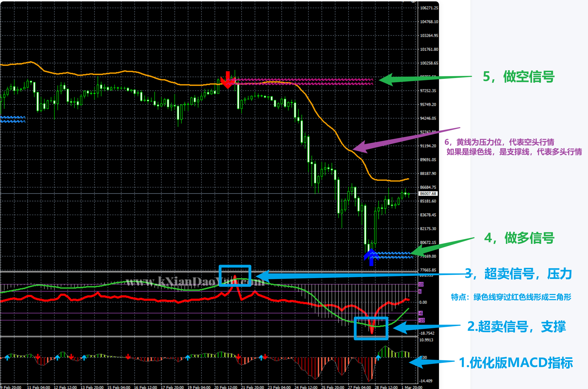Click the 1.优化版MACD指标 label

(516, 363)
